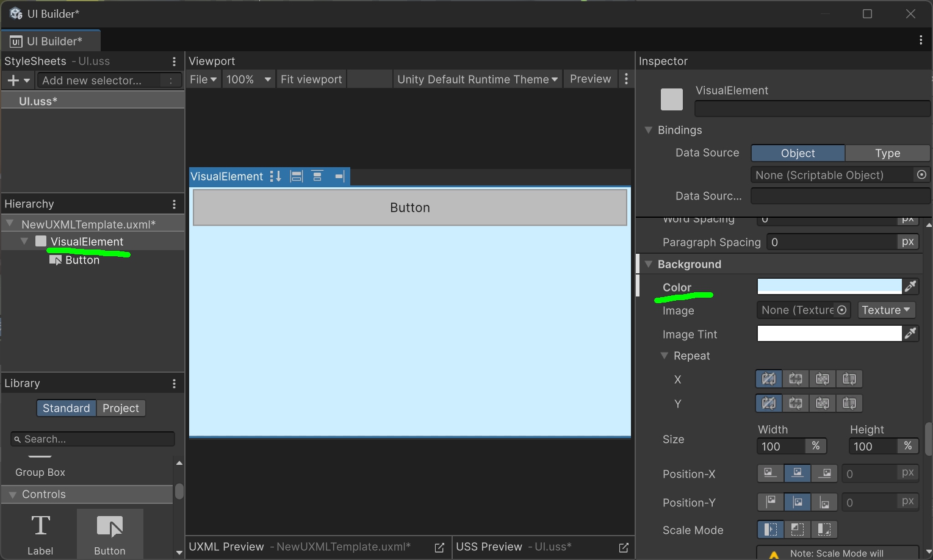The width and height of the screenshot is (933, 560).
Task: Click the Data Source object picker circle
Action: (921, 174)
